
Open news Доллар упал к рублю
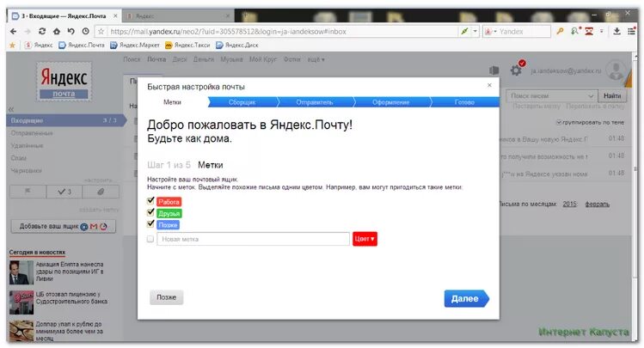69,331
